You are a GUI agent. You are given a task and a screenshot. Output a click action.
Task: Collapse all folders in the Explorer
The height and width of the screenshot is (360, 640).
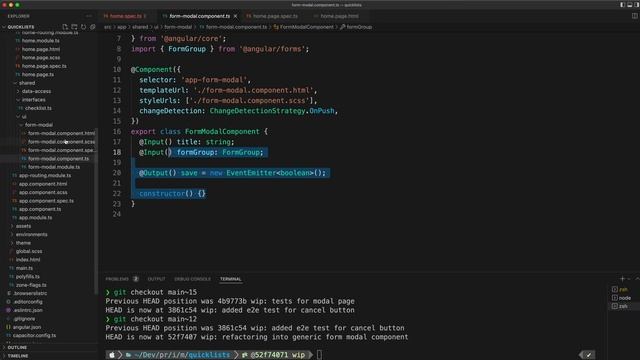(x=93, y=27)
